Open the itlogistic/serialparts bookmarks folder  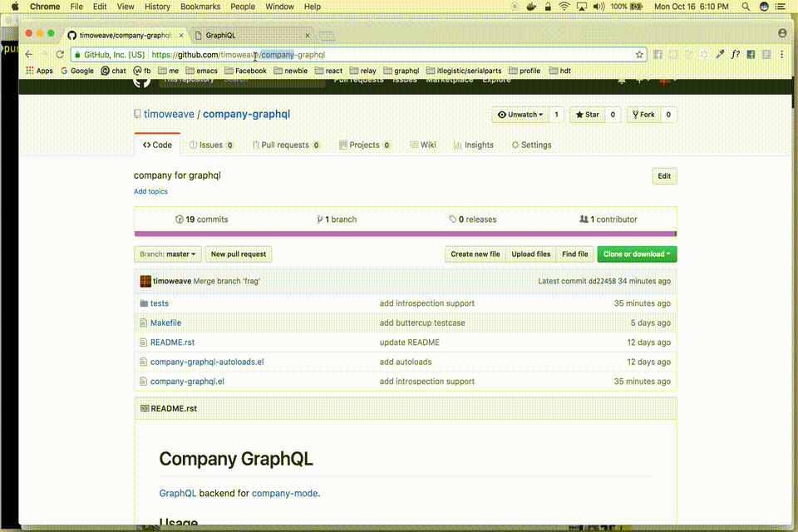pos(464,71)
